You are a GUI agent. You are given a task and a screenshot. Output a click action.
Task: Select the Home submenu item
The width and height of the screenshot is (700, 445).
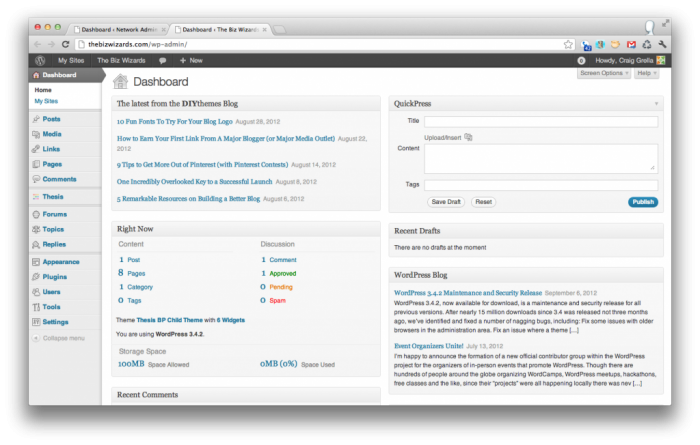point(43,90)
